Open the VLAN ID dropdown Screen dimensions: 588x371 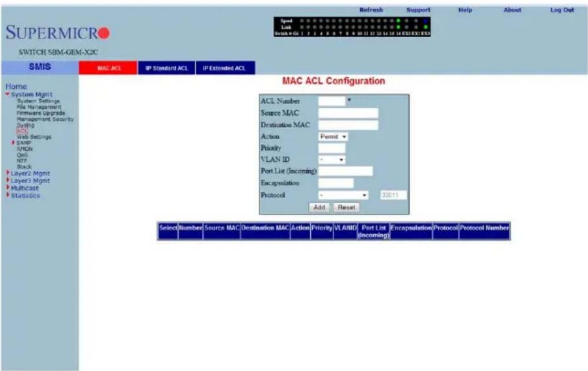tap(332, 160)
